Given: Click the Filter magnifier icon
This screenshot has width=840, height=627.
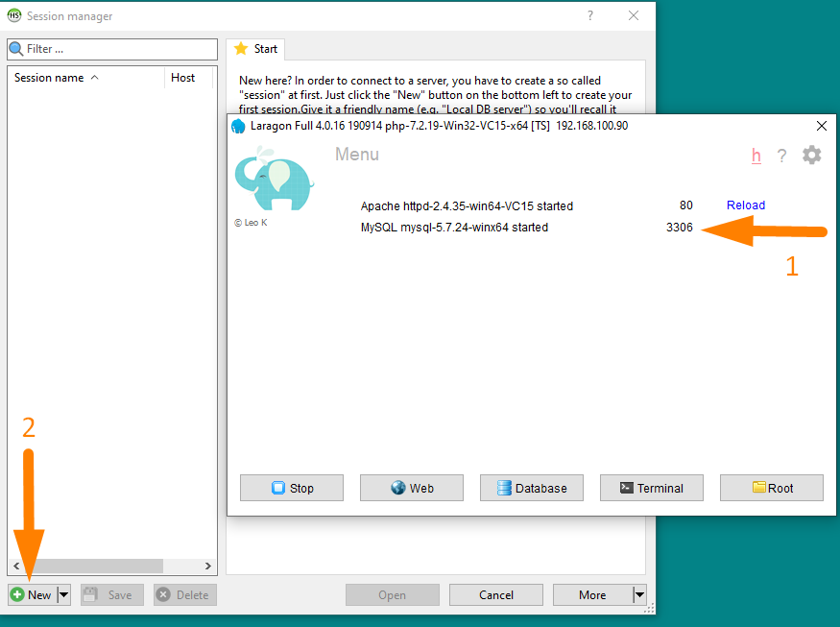Looking at the screenshot, I should click(x=16, y=49).
